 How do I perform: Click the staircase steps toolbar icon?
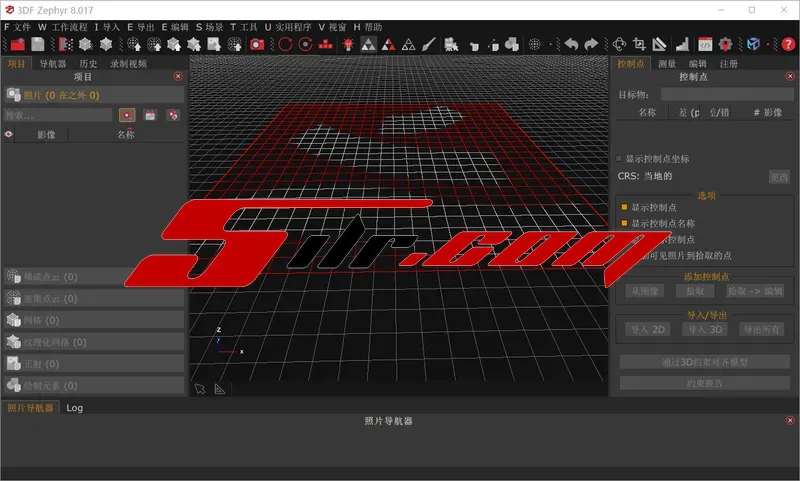682,45
